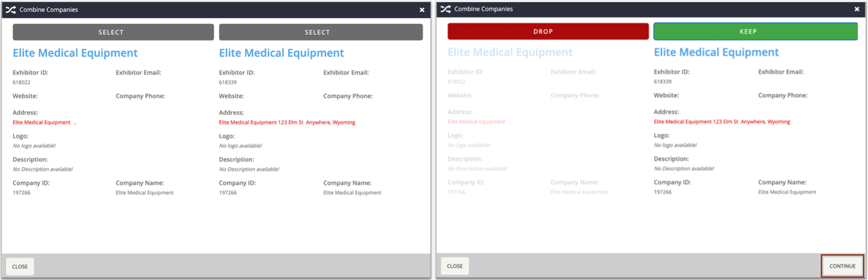Click the 123 Elm St address in left dialog
The image size is (868, 280).
(x=287, y=122)
